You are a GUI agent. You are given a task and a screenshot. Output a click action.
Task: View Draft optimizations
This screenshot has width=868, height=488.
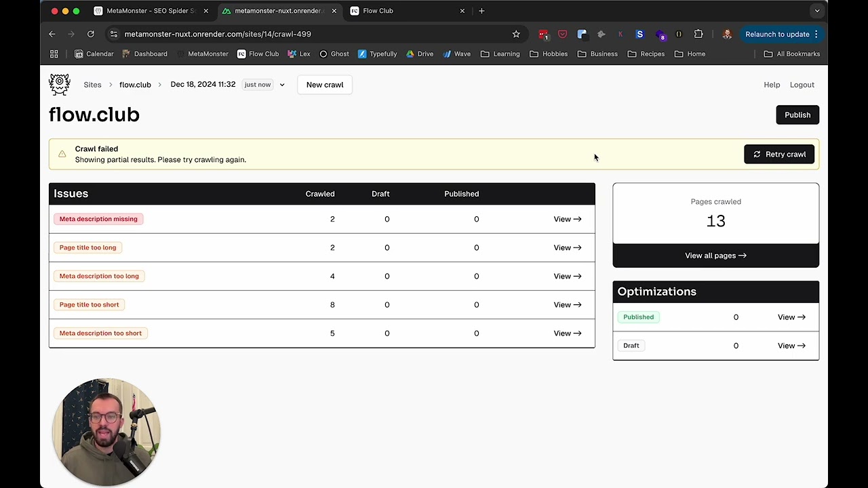791,346
